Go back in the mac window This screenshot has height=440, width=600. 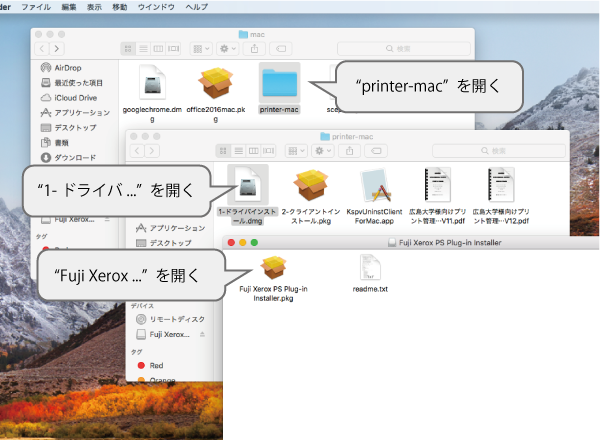(42, 49)
